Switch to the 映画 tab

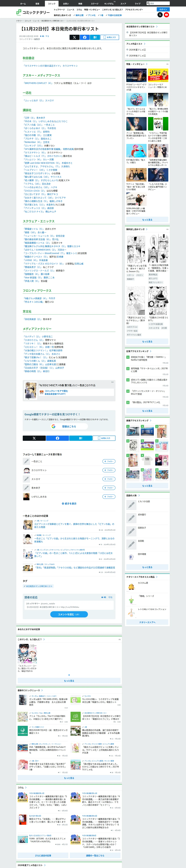click(x=80, y=3)
